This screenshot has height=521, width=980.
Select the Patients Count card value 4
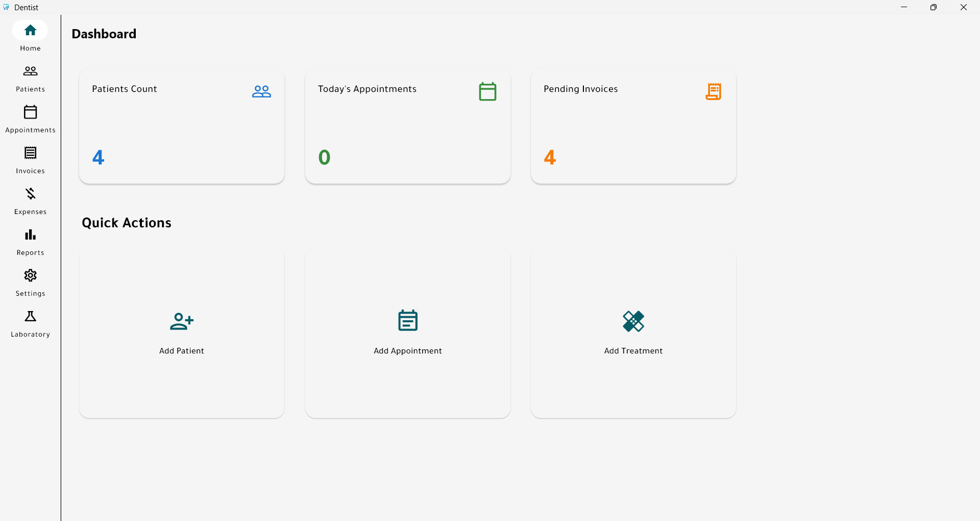coord(98,157)
